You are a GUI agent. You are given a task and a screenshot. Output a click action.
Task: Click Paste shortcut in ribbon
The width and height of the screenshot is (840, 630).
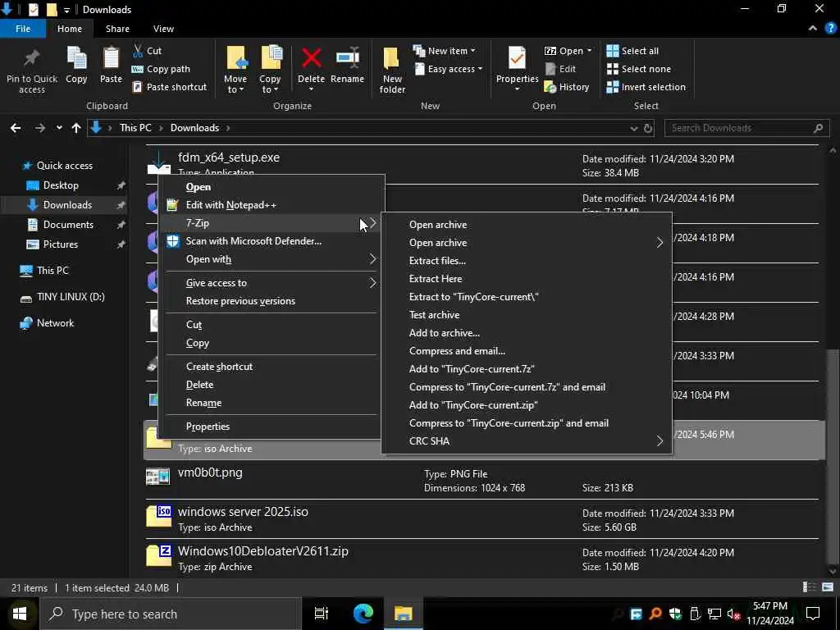click(169, 87)
